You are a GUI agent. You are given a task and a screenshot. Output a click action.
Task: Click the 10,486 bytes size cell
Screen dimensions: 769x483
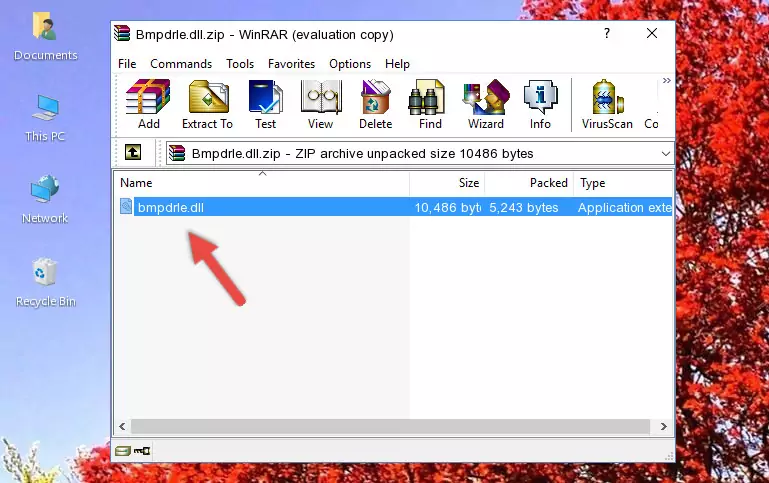click(447, 208)
